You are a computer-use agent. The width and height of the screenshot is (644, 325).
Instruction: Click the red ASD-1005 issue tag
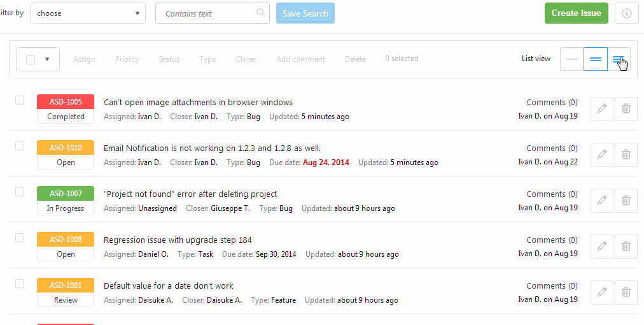pyautogui.click(x=66, y=101)
